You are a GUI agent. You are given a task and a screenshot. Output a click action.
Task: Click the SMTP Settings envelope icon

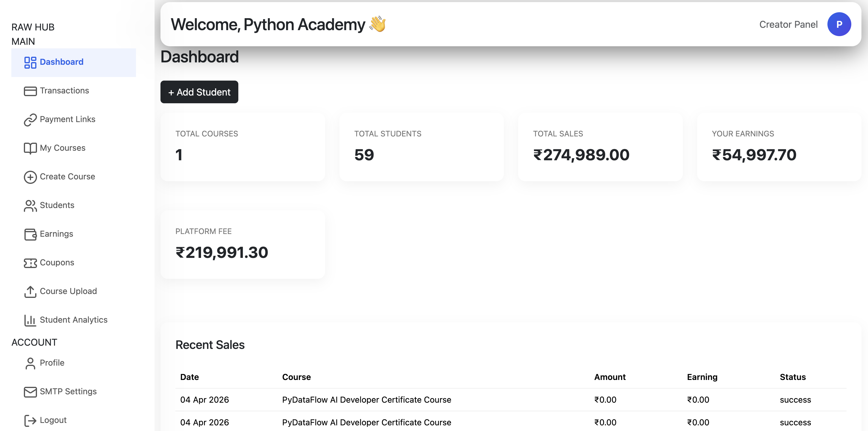(x=30, y=392)
